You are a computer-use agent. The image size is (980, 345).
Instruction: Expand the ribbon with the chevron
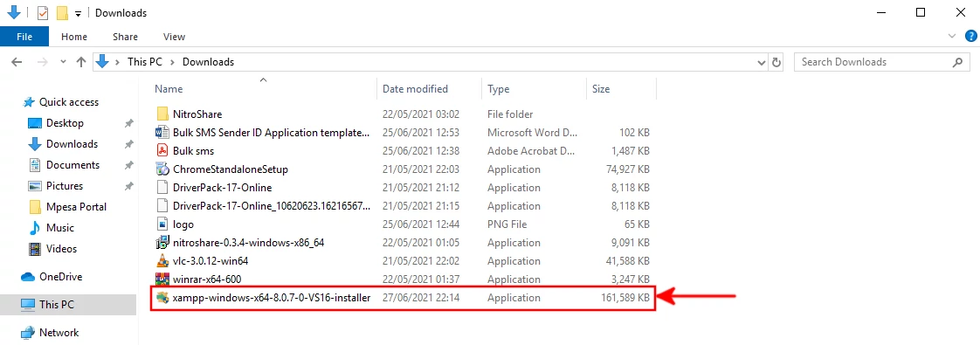pos(952,37)
